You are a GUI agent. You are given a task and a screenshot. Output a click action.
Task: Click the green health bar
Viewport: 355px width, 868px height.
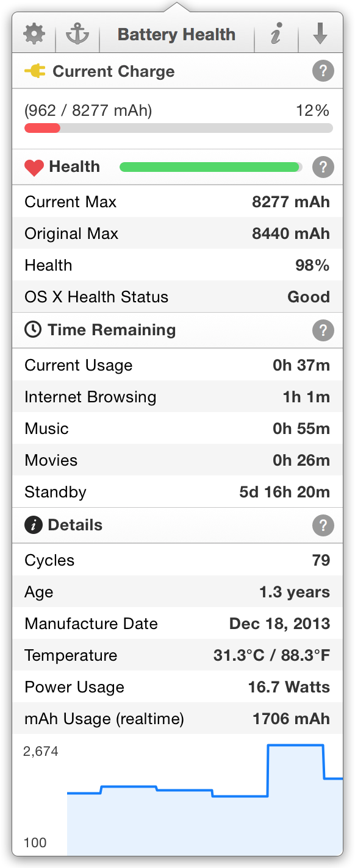tap(211, 167)
